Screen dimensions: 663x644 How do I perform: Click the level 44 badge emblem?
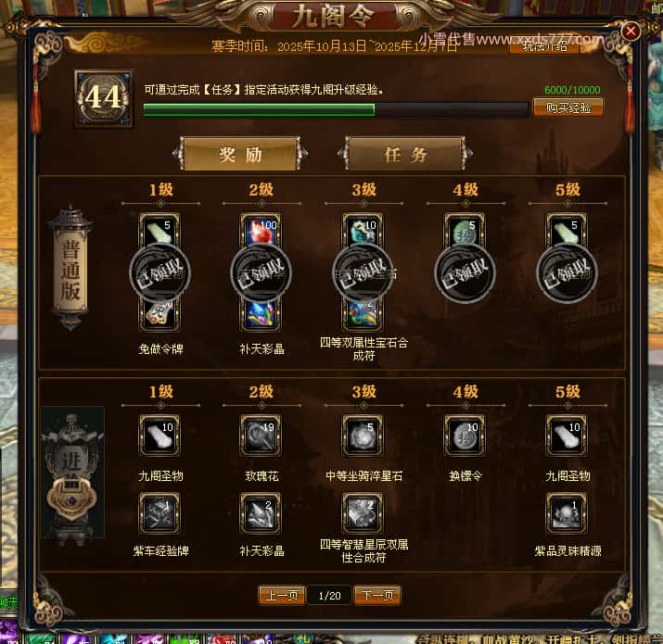coord(104,98)
